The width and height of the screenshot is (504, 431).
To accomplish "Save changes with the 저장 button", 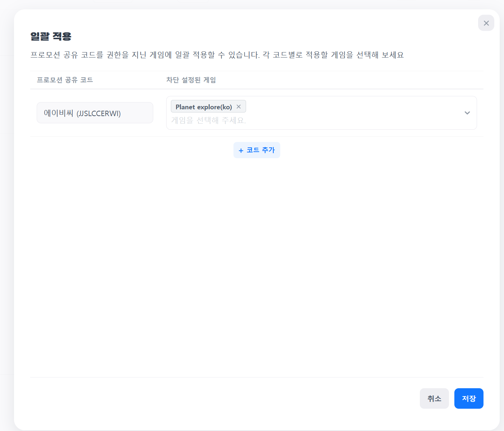I will 468,398.
